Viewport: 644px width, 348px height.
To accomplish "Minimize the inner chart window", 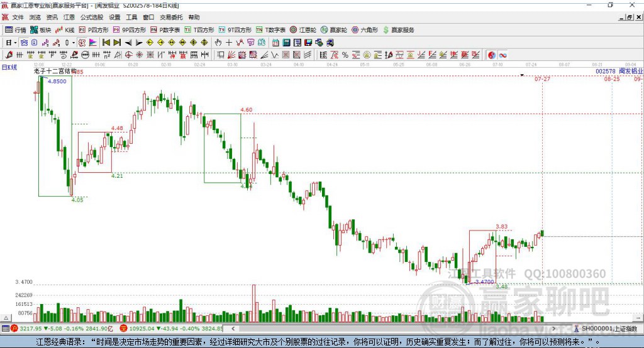I will click(x=622, y=17).
